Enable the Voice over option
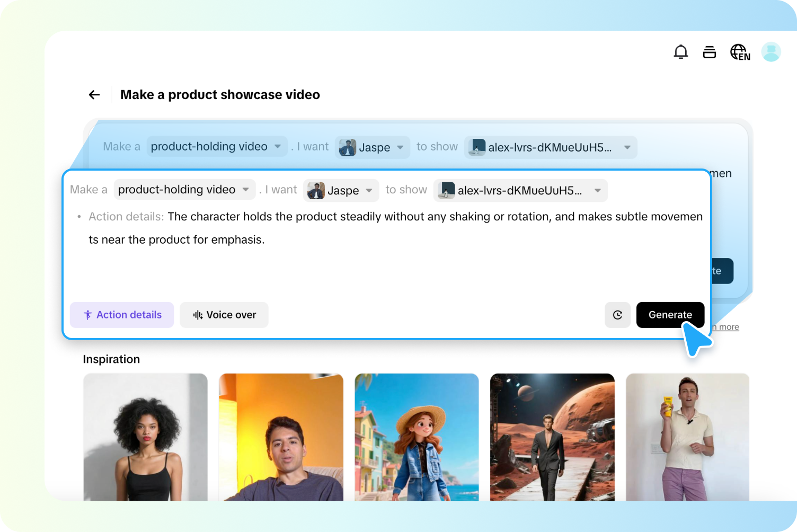This screenshot has width=797, height=532. coord(224,315)
